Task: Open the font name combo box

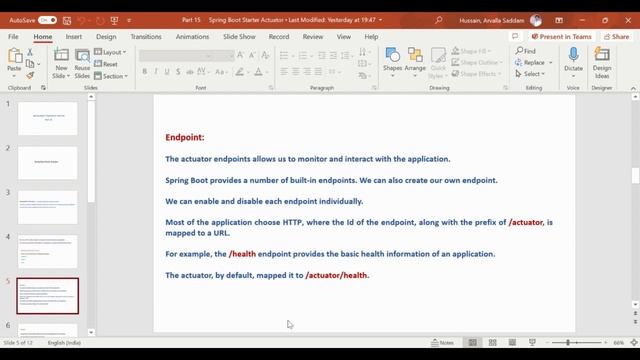Action: pyautogui.click(x=176, y=56)
